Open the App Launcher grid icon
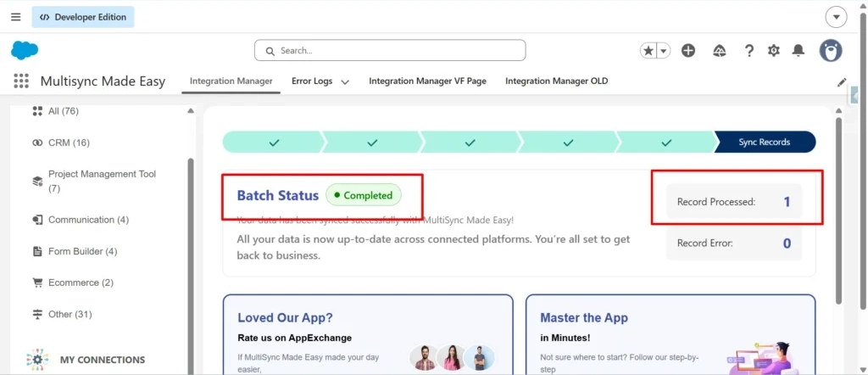 click(x=21, y=81)
